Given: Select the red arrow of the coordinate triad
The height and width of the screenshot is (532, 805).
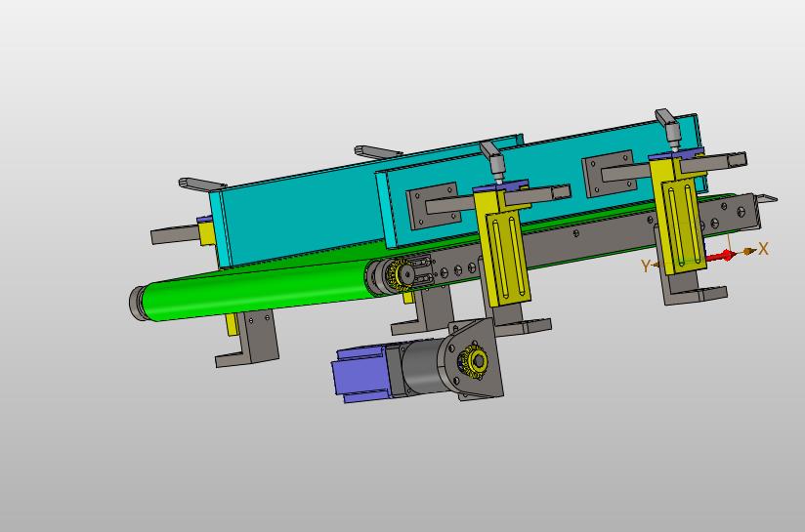Looking at the screenshot, I should tap(722, 256).
